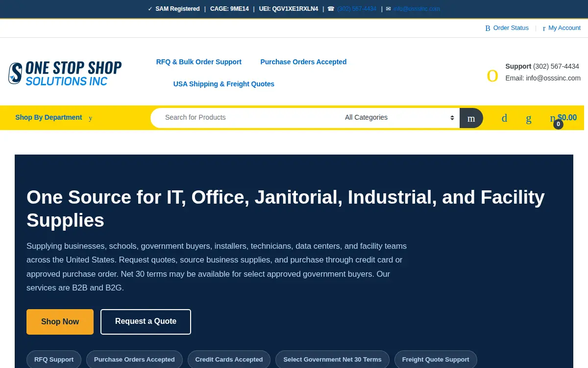
Task: Call phone number in top bar
Action: [357, 9]
